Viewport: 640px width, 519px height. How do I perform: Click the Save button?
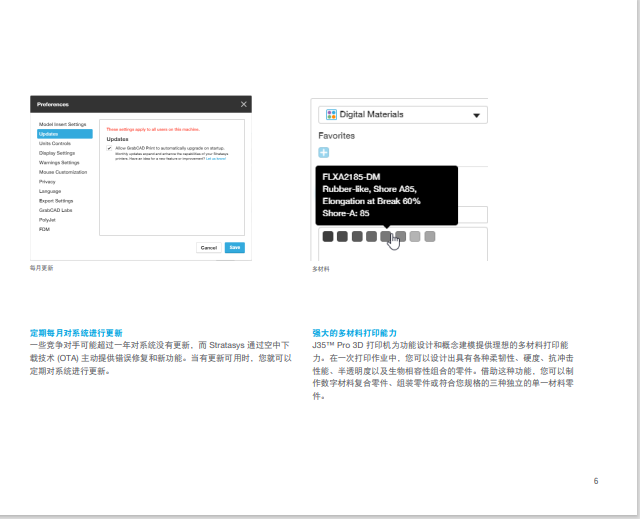tap(235, 247)
